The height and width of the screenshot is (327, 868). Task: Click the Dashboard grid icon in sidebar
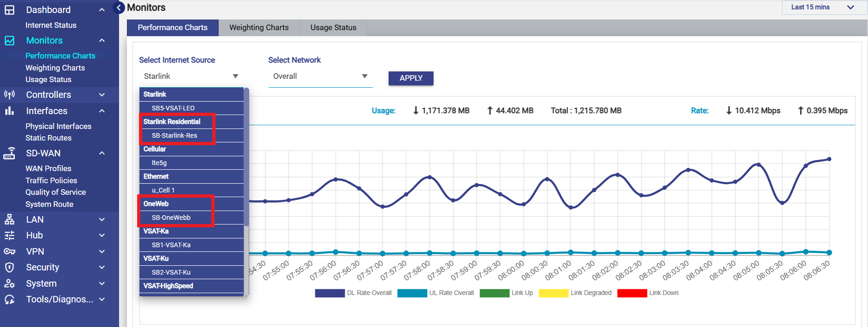point(9,10)
